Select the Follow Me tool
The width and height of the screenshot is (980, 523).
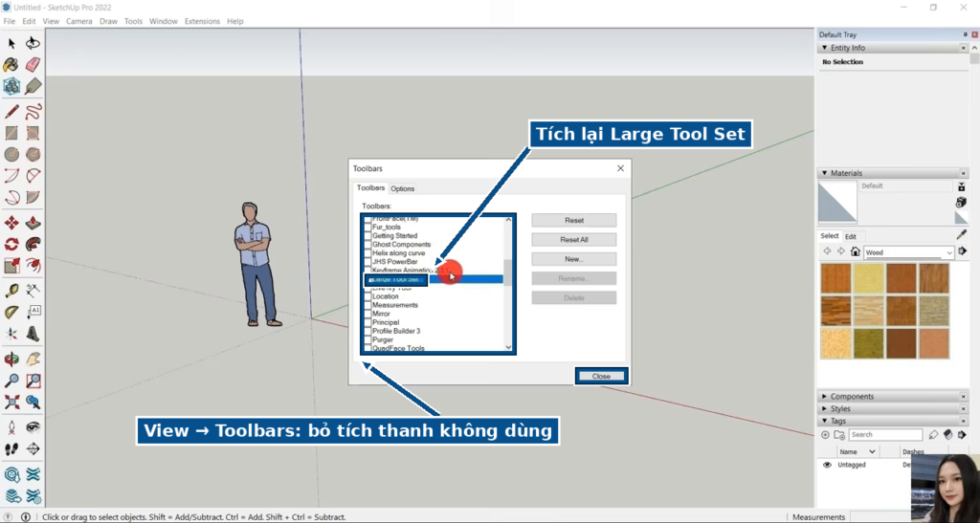(33, 244)
